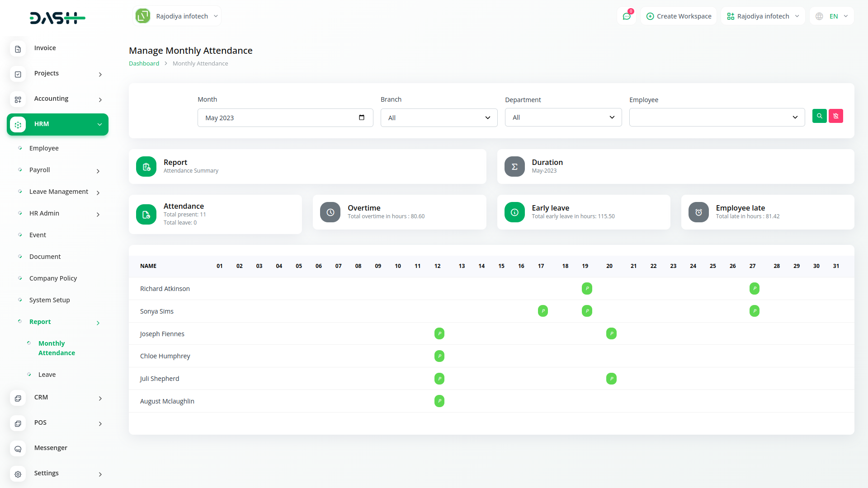Toggle Richard Atkinson's presence badge on day 19
Screen dimensions: 868x488
(x=586, y=288)
